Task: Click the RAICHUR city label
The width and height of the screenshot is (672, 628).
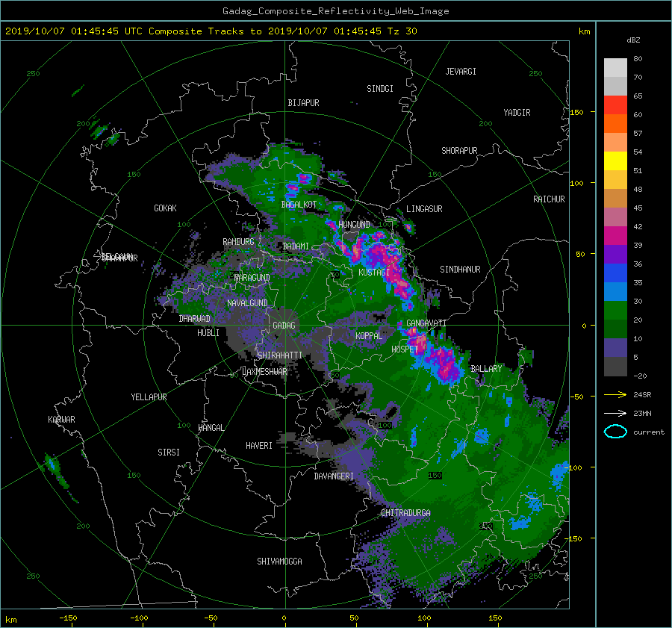Action: (x=549, y=199)
